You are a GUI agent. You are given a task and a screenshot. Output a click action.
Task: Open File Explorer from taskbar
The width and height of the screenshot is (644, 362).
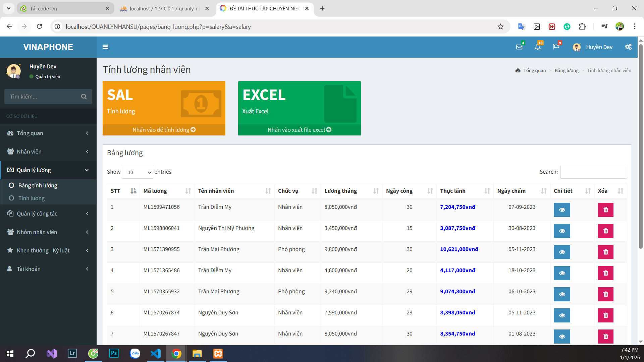[x=197, y=354]
